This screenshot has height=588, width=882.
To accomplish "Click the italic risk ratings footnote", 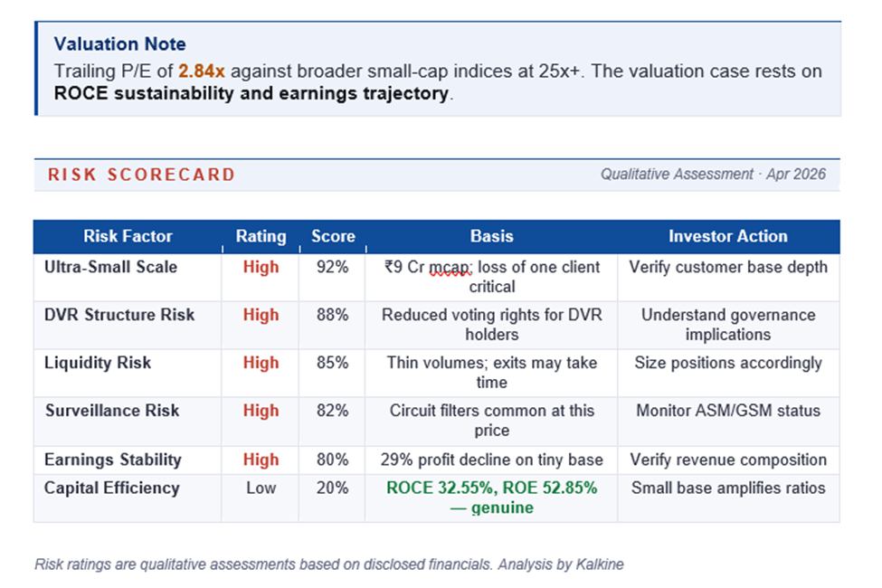I will [329, 564].
